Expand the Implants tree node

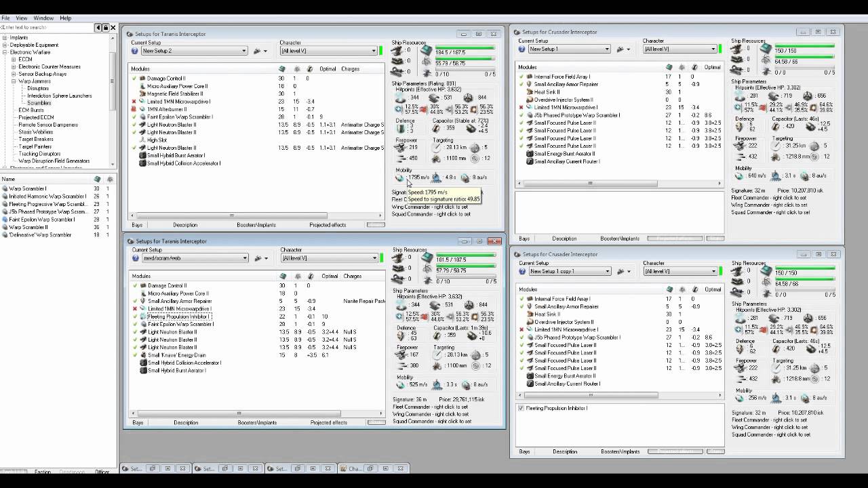tap(5, 38)
